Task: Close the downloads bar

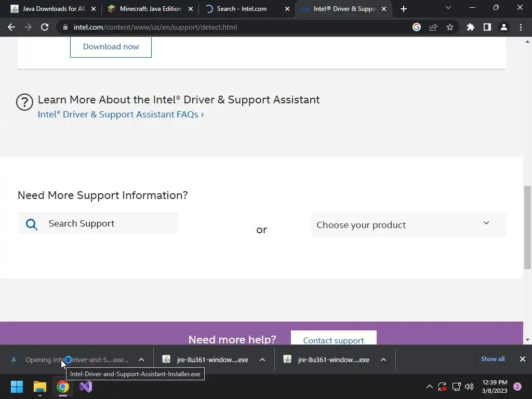Action: coord(523,359)
